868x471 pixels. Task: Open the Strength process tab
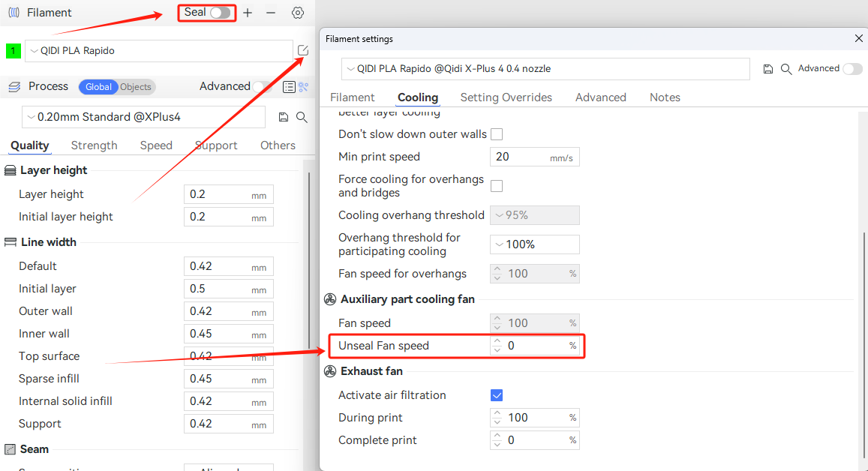pos(94,145)
